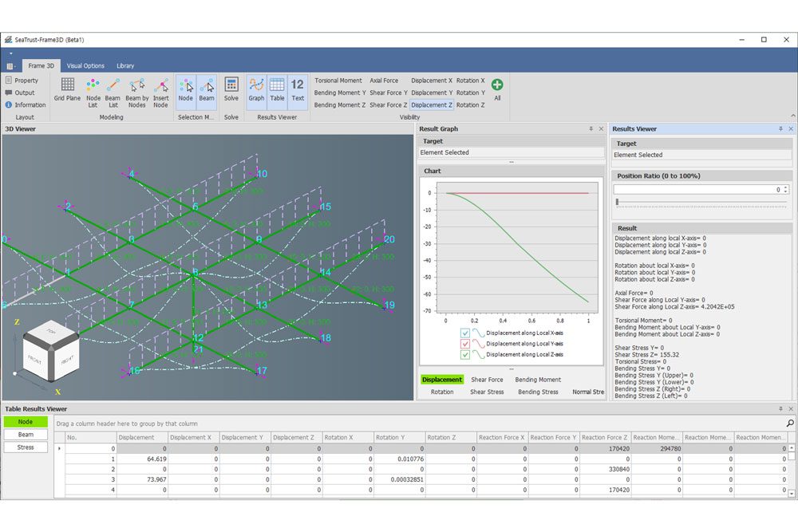Image resolution: width=798 pixels, height=532 pixels.
Task: Toggle Displacement X visibility
Action: (x=432, y=81)
